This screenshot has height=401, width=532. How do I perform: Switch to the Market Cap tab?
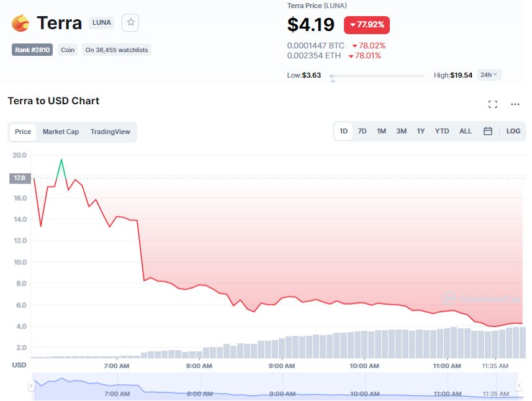(x=61, y=132)
